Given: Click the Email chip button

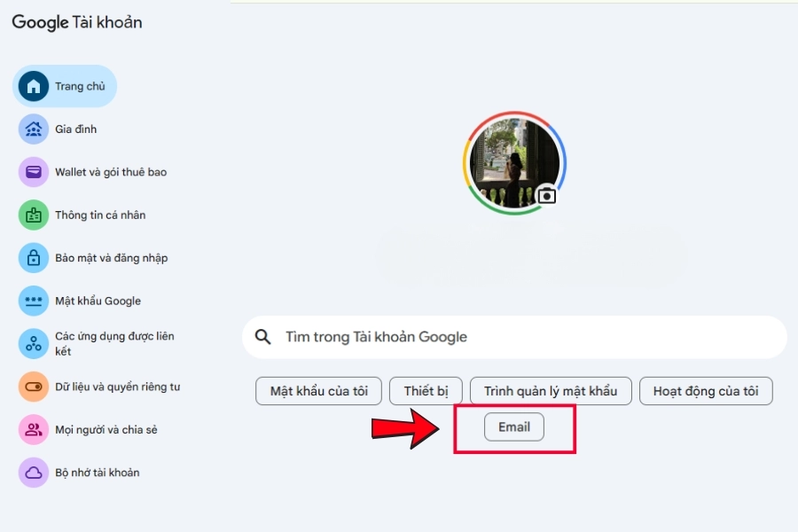Looking at the screenshot, I should click(514, 426).
